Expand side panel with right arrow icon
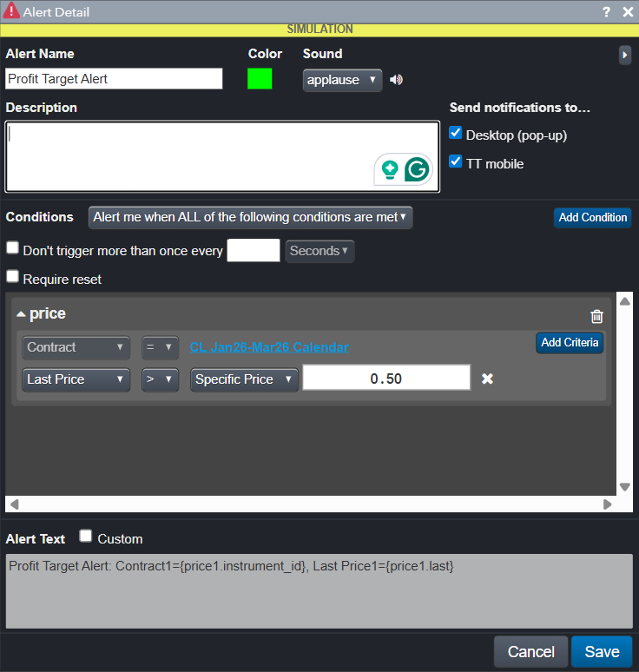 (x=624, y=55)
